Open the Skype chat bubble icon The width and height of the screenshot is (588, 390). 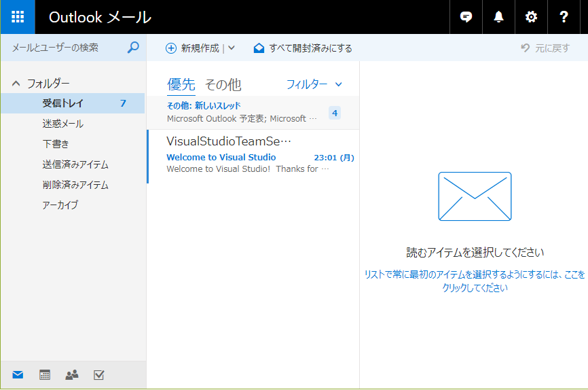point(466,17)
